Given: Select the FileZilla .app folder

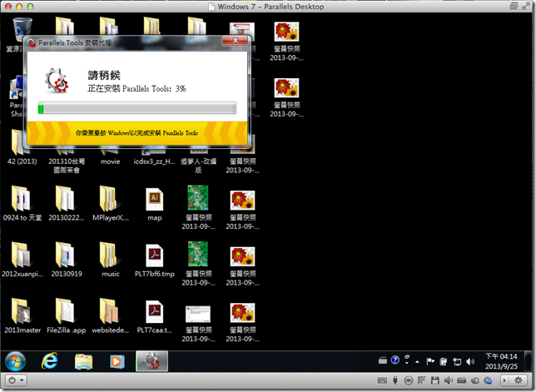Looking at the screenshot, I should point(67,316).
